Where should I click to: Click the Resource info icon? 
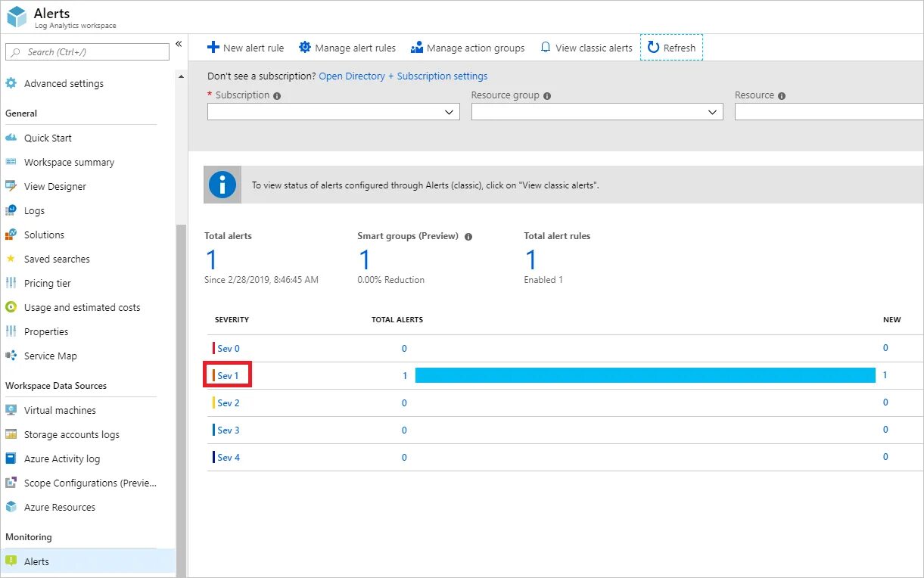pos(782,96)
